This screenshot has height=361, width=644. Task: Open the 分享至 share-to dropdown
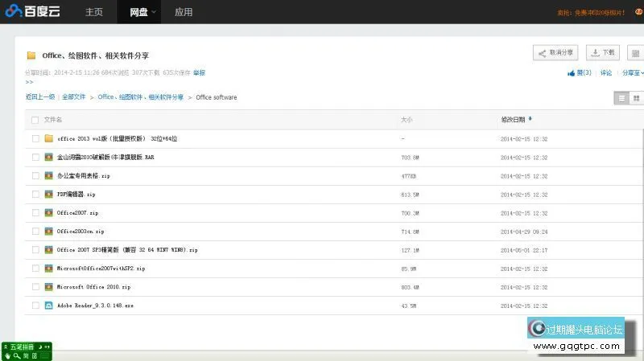tap(632, 73)
